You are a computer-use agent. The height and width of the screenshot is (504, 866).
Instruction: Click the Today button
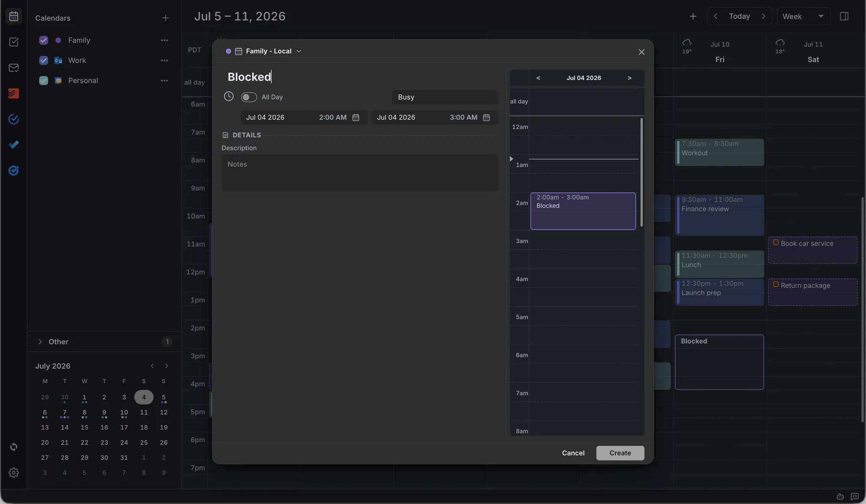(x=739, y=16)
